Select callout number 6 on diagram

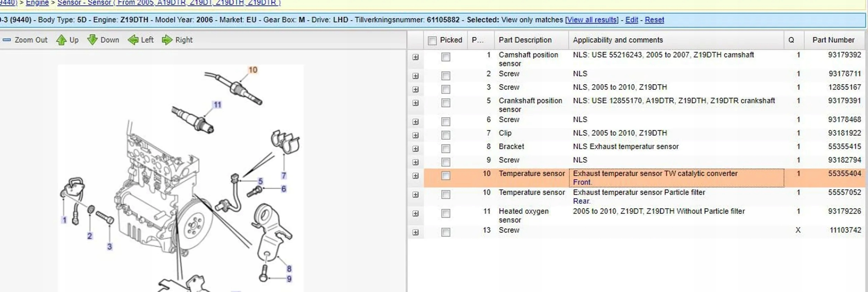[284, 189]
